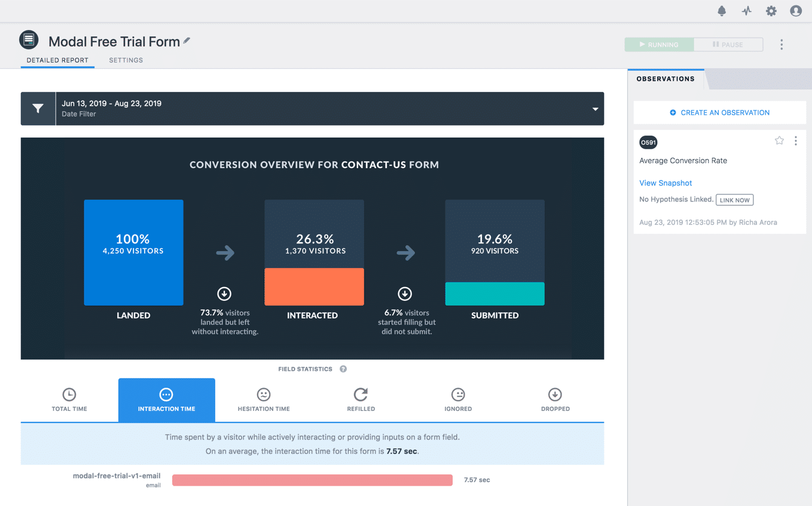Star the O591 observation
The width and height of the screenshot is (812, 506).
(x=779, y=140)
